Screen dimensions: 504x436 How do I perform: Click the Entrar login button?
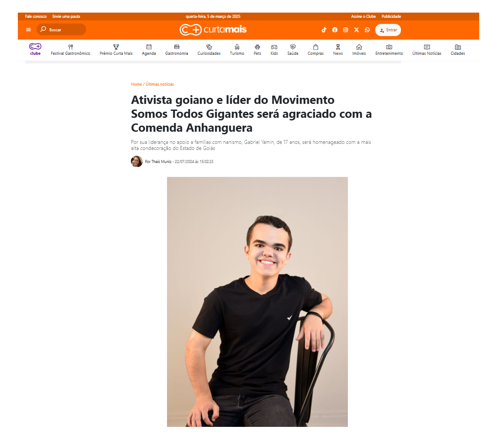[x=388, y=30]
